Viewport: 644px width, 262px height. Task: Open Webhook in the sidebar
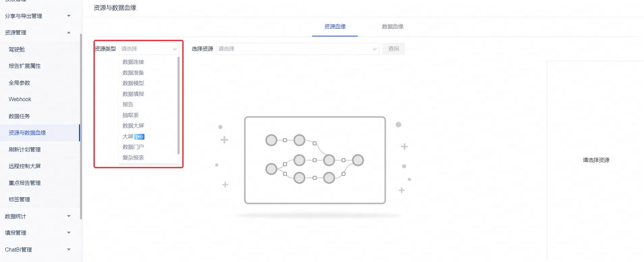tap(20, 99)
